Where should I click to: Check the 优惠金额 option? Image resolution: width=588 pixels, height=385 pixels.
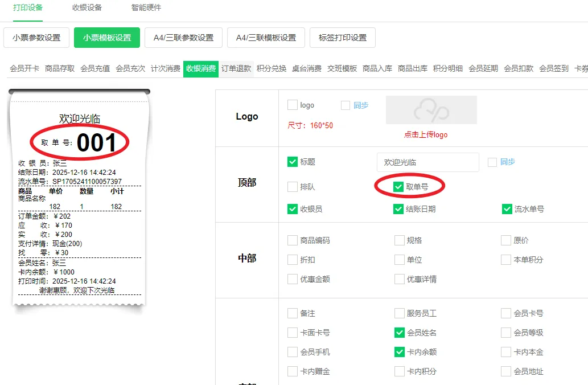293,279
